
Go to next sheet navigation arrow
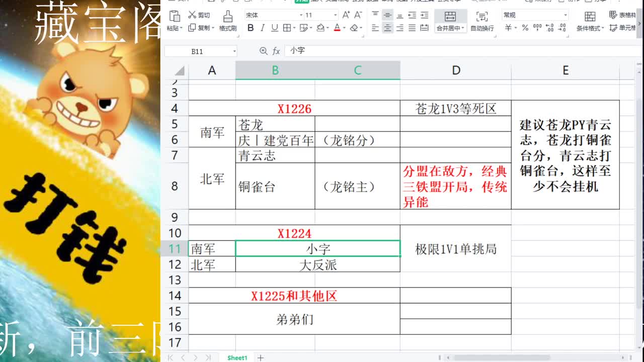click(195, 358)
